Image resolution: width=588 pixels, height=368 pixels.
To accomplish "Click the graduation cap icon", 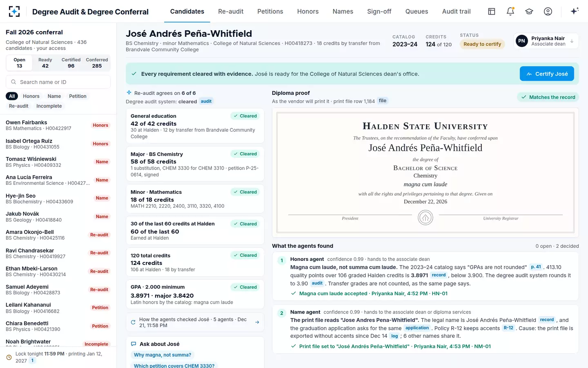I will coord(529,11).
